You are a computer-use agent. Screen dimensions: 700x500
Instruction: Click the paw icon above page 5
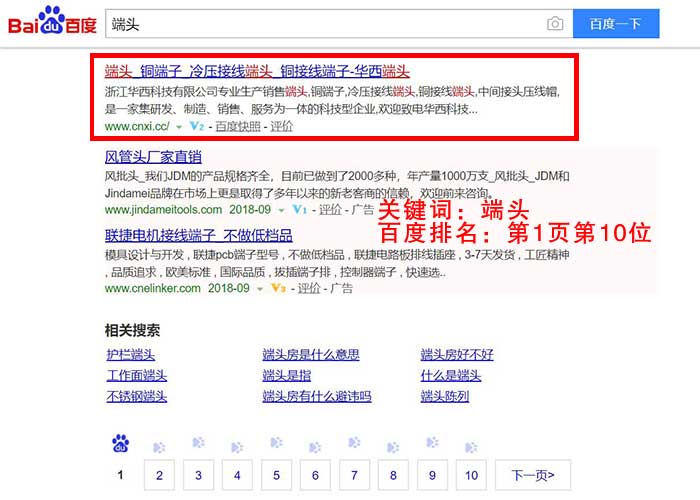[276, 442]
